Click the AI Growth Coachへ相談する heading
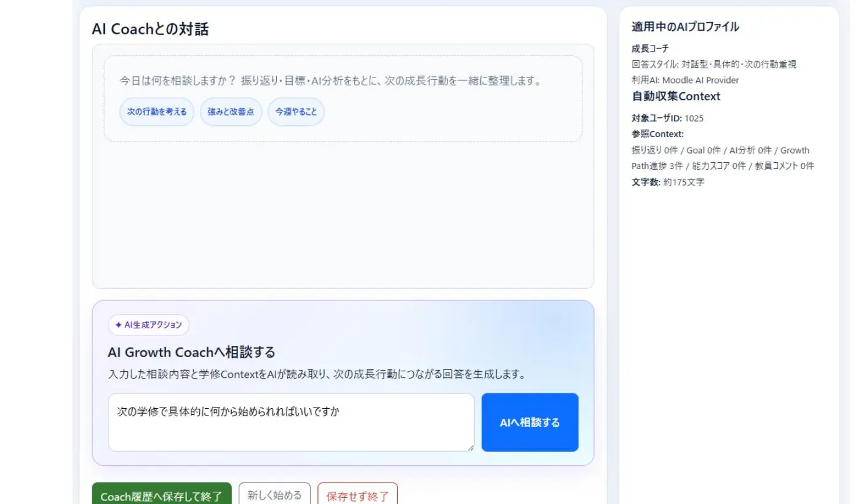 [191, 352]
